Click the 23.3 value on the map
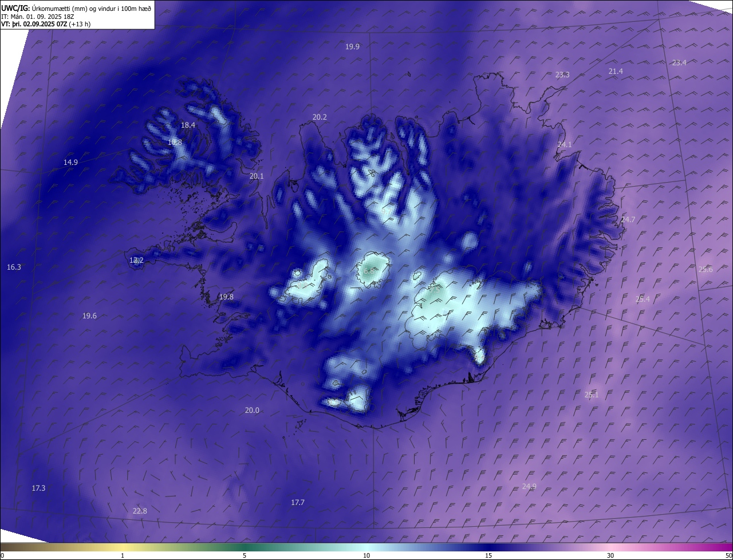Image resolution: width=733 pixels, height=560 pixels. 562,74
